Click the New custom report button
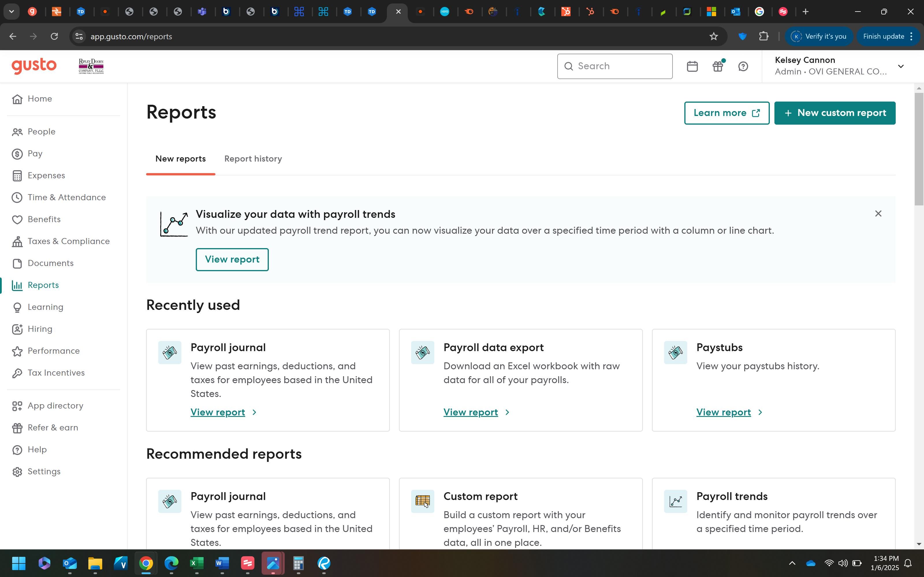924x577 pixels. tap(835, 113)
